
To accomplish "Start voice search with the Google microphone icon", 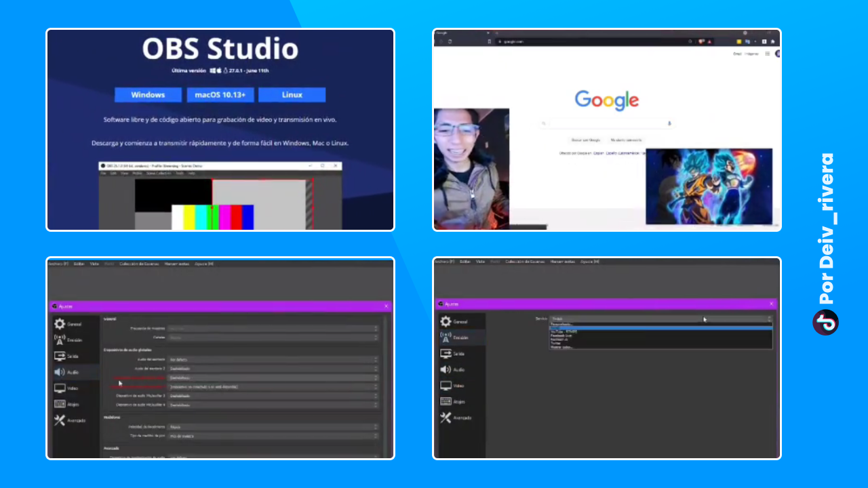I will 669,123.
